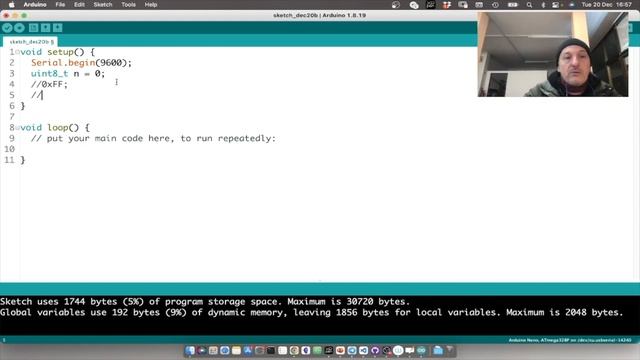Viewport: 640px width, 360px height.
Task: Click on the '//0xFF;' comment line
Action: (x=49, y=84)
